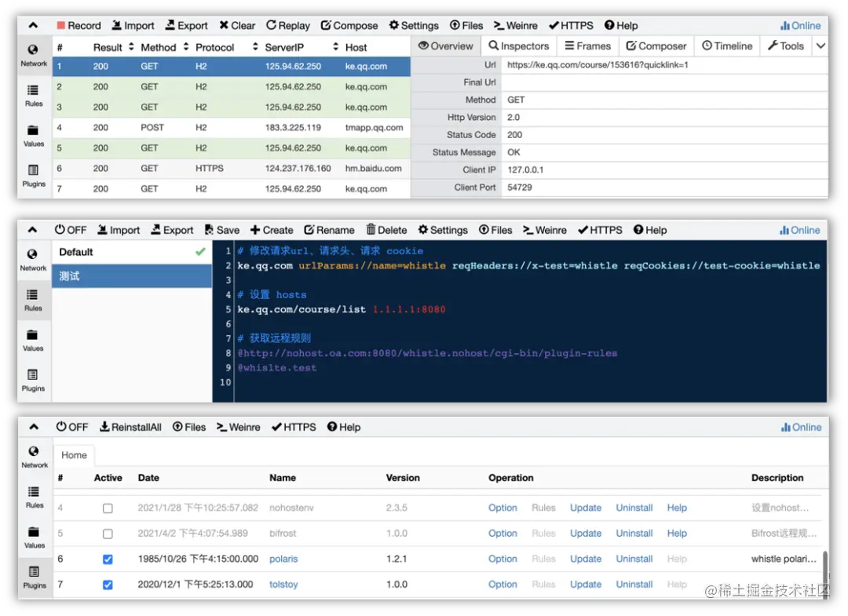The height and width of the screenshot is (616, 848).
Task: Collapse the Network panel sidebar with the caret
Action: coord(33,25)
